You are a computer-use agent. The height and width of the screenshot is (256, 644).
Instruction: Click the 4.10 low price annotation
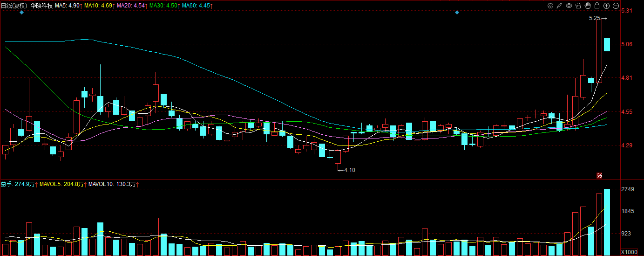tap(349, 170)
